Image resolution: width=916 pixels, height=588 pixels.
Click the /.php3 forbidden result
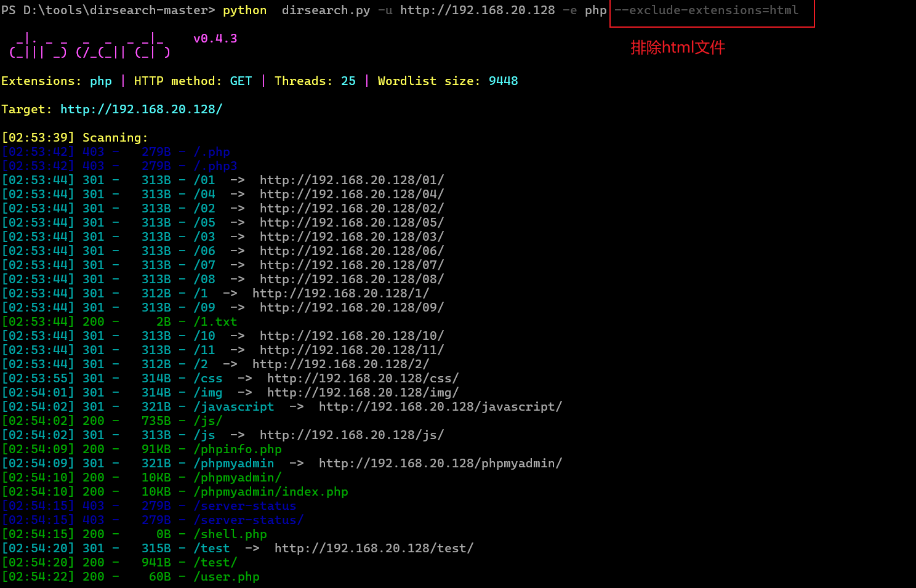coord(215,166)
